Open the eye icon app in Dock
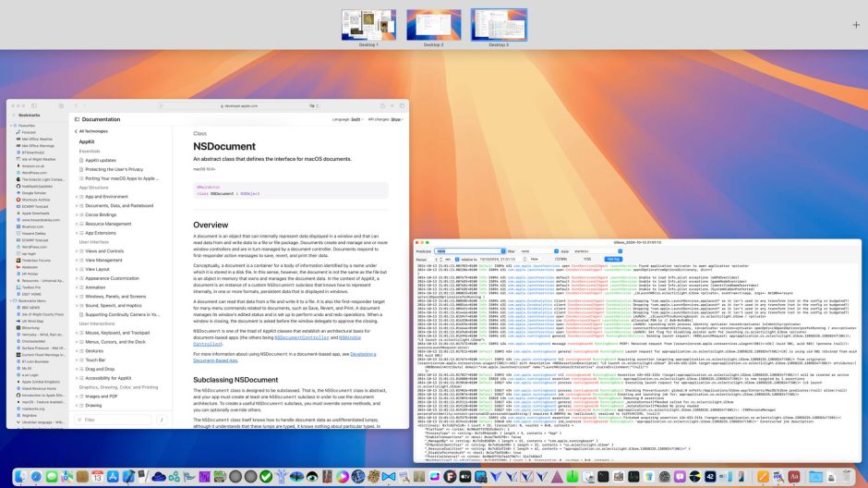The height and width of the screenshot is (488, 868). 312,476
